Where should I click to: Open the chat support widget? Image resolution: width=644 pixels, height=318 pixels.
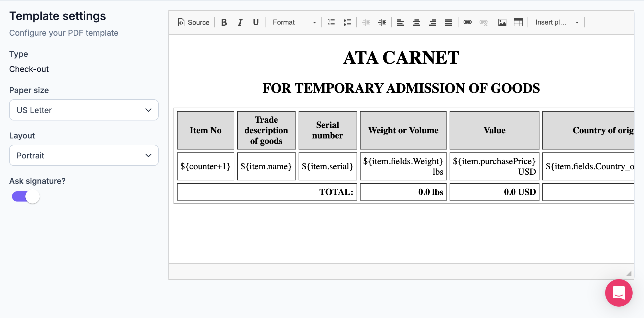[619, 293]
